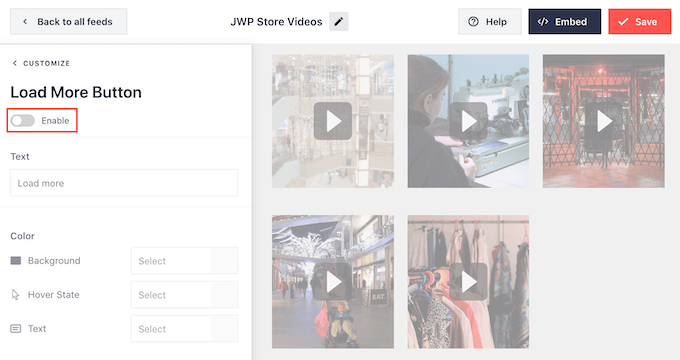Open the Help button
Viewport: 680px width, 360px height.
tap(490, 22)
